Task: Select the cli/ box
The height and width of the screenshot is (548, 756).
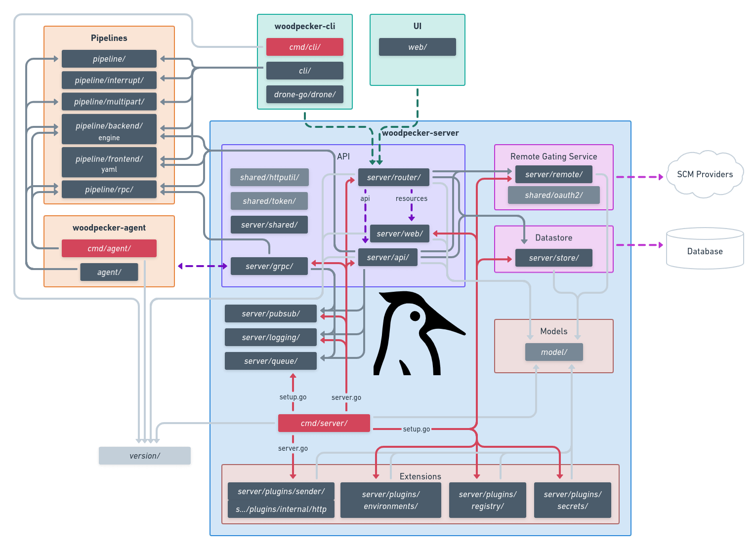Action: pos(305,71)
